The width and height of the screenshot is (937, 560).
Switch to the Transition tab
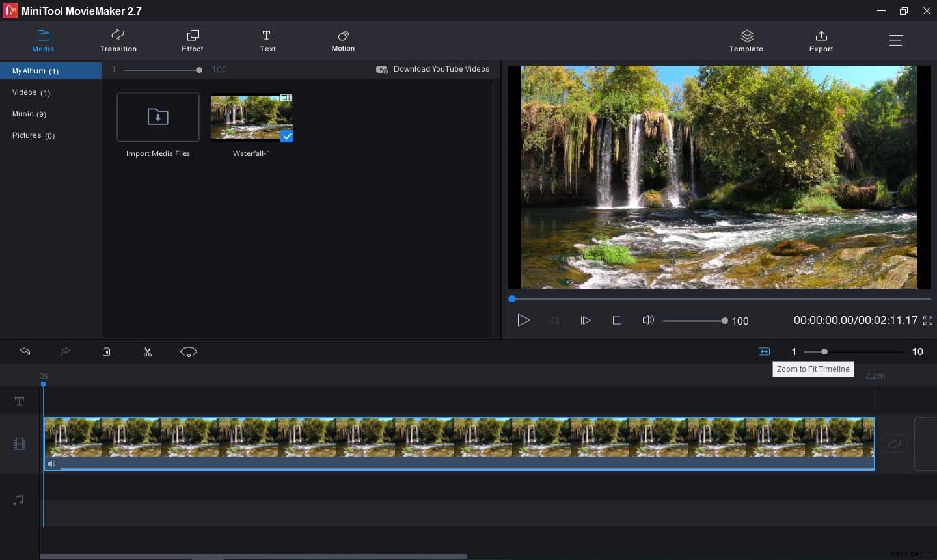coord(118,40)
